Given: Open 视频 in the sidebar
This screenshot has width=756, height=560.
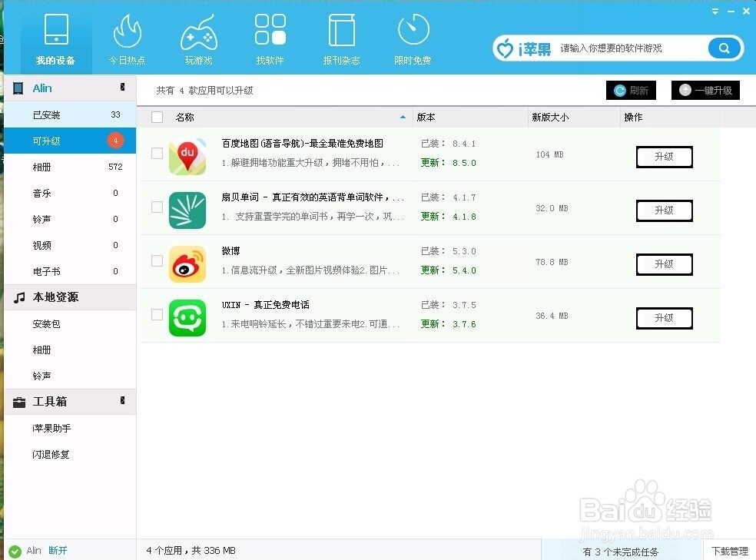Looking at the screenshot, I should point(70,245).
